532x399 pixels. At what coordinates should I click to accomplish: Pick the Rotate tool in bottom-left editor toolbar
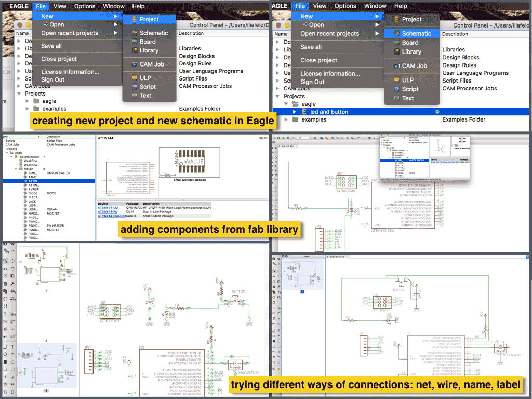pos(12,269)
